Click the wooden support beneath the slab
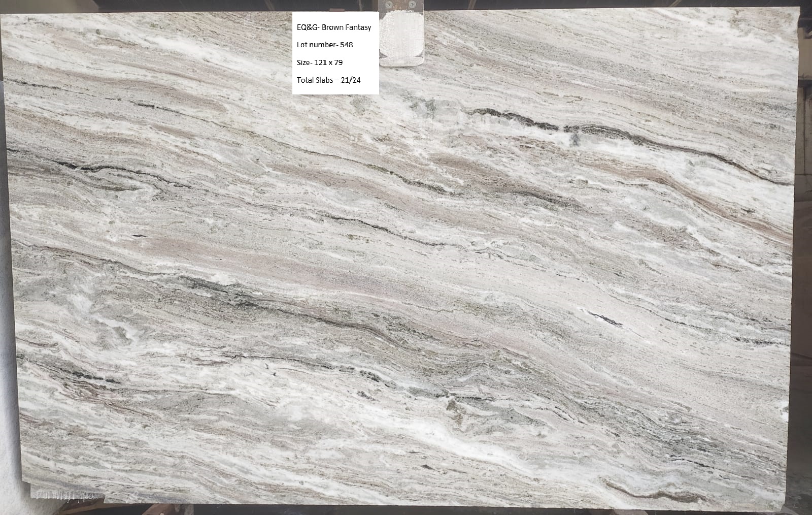Screen dimensions: 812x515 [x=406, y=509]
